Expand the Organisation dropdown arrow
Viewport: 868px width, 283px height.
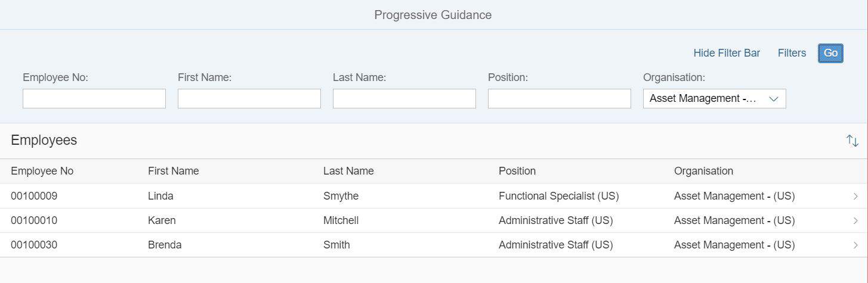(774, 99)
